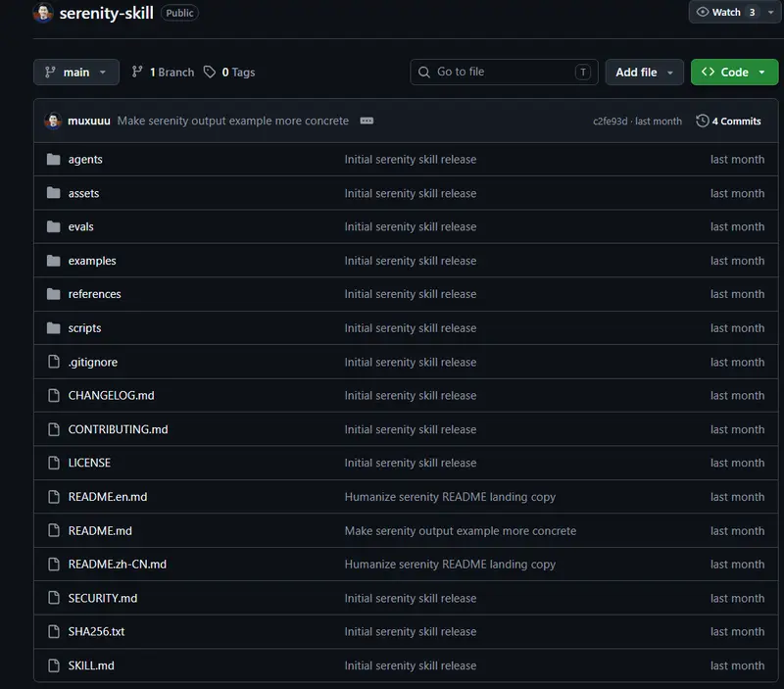The height and width of the screenshot is (689, 784).
Task: Click the Go to file search field
Action: 504,72
